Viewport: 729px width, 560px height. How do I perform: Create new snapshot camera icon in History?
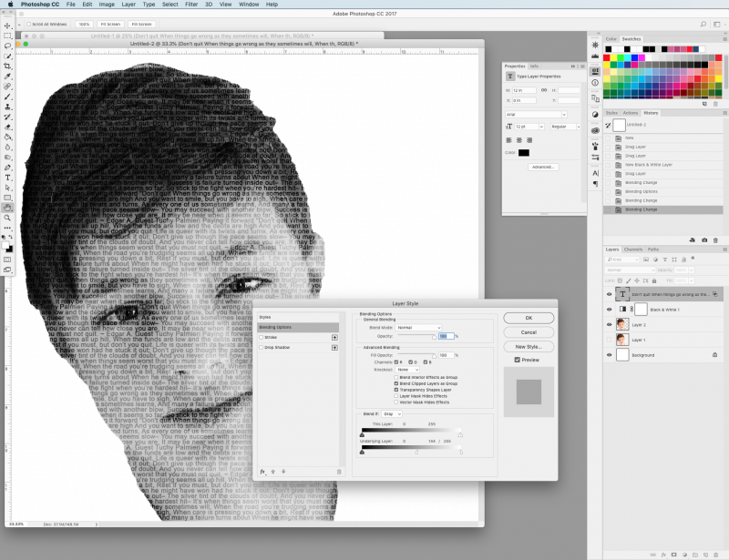pos(704,240)
